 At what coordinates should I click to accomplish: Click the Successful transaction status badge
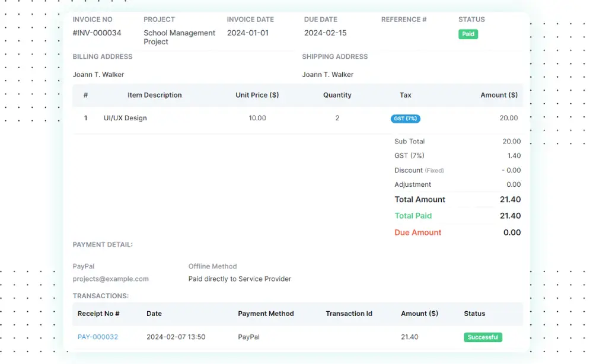(x=483, y=337)
